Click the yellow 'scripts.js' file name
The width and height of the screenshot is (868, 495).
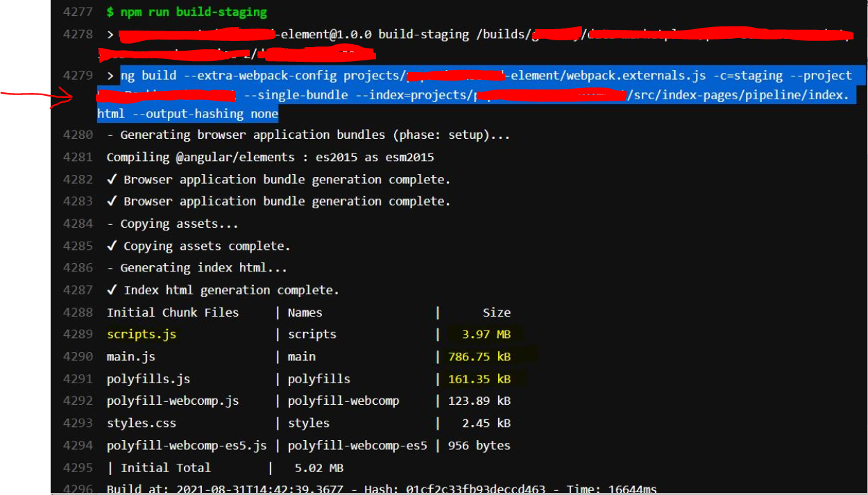click(x=142, y=335)
